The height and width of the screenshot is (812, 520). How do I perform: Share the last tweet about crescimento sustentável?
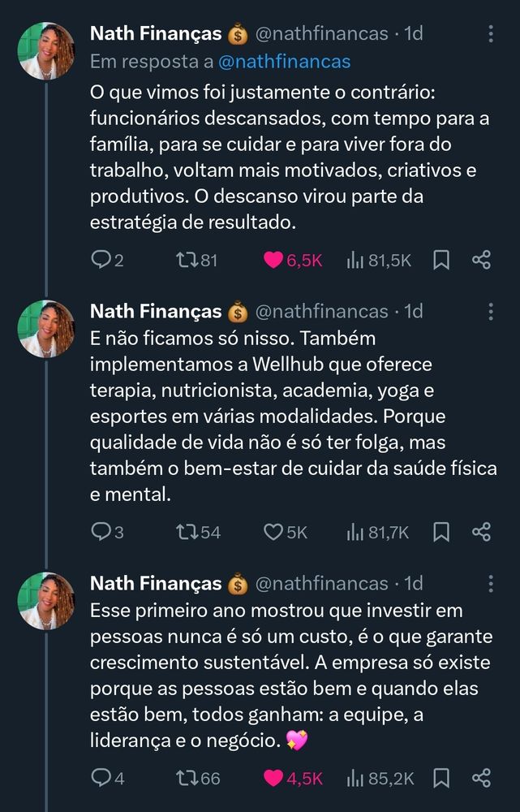[481, 778]
